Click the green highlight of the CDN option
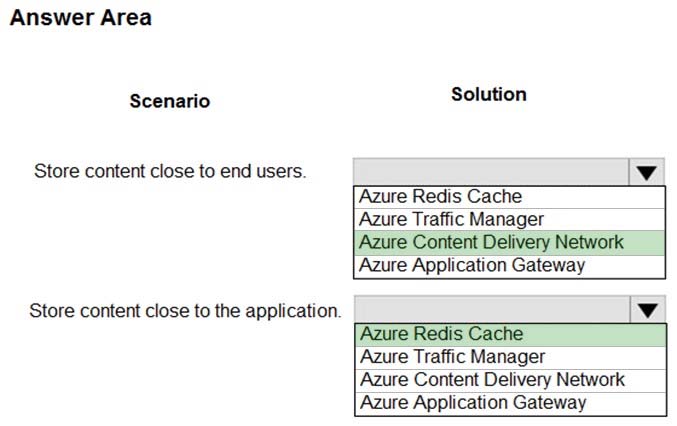 click(509, 243)
